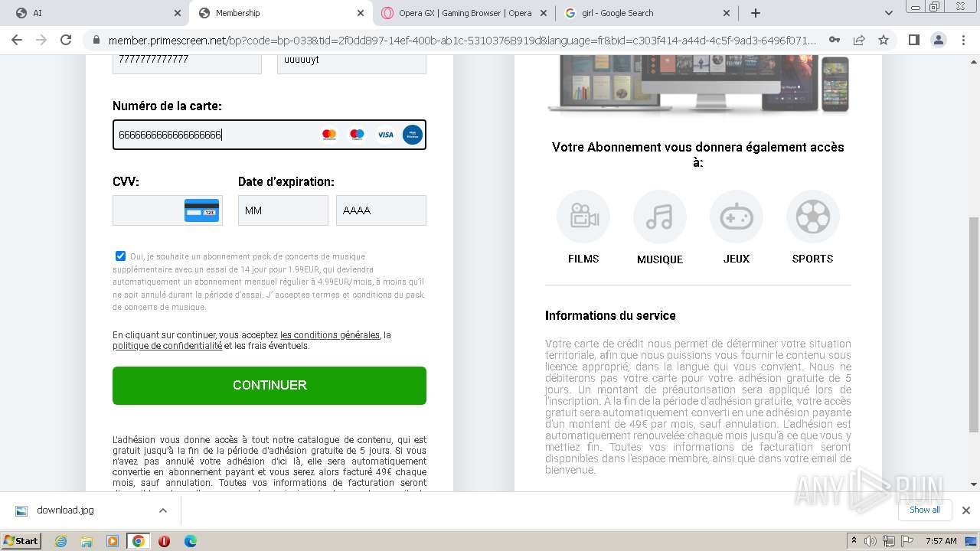Image resolution: width=980 pixels, height=551 pixels.
Task: Uncheck the music concert pack subscription checkbox
Action: pos(120,256)
